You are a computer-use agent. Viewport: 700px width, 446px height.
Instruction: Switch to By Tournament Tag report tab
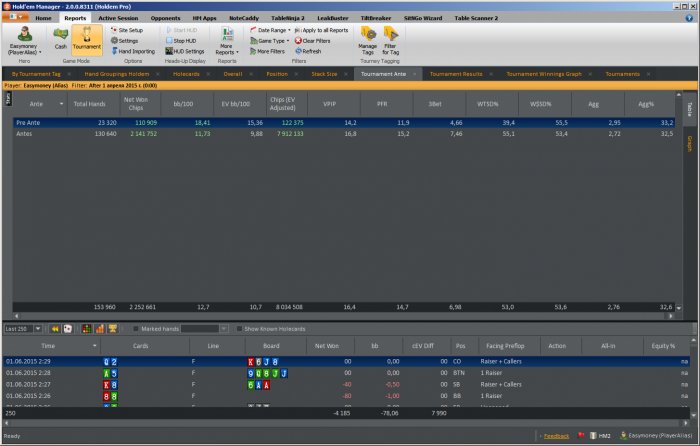(36, 74)
